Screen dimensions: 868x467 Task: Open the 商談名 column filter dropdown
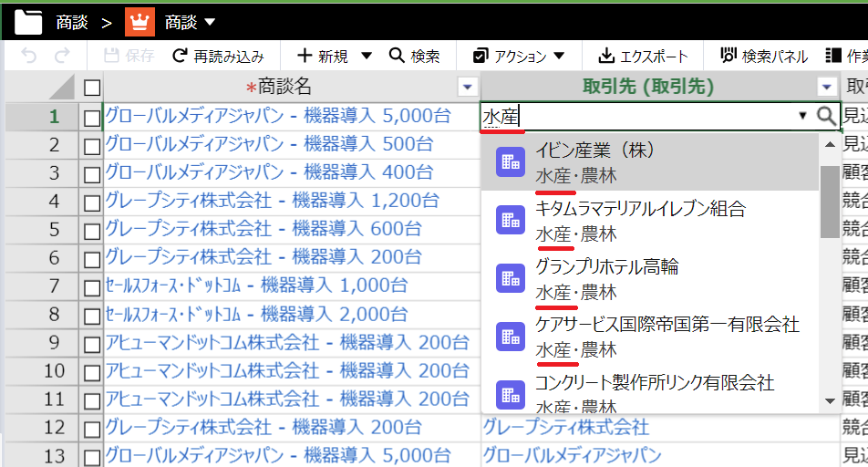pos(467,87)
